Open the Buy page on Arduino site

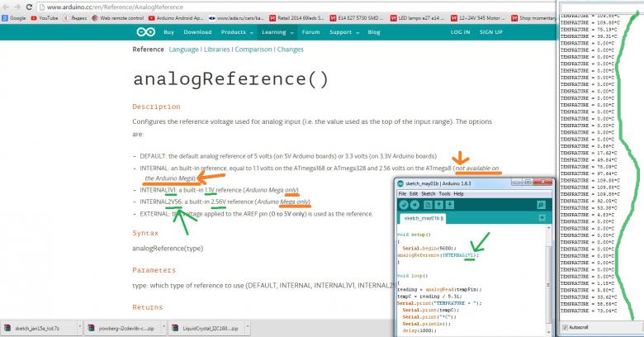click(168, 32)
